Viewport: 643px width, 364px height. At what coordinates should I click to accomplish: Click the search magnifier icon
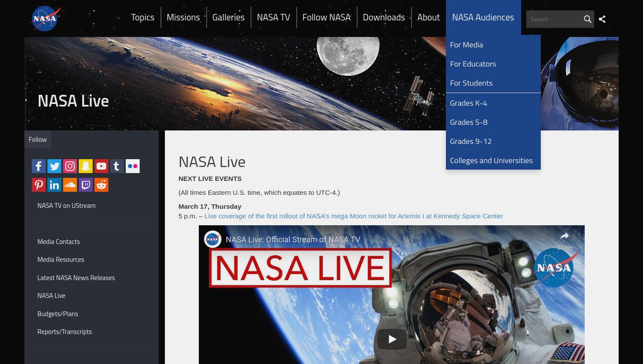click(587, 19)
